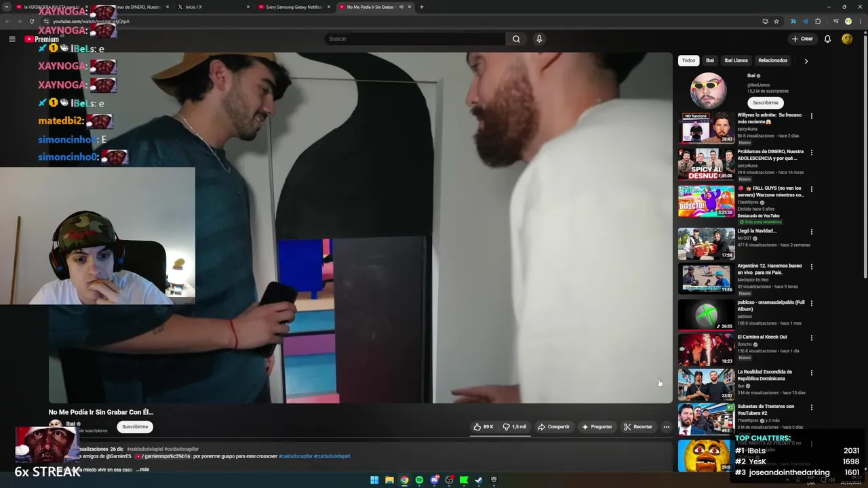Screen dimensions: 868x488
Task: Select the Ibai Llanos filter chip
Action: coord(736,60)
